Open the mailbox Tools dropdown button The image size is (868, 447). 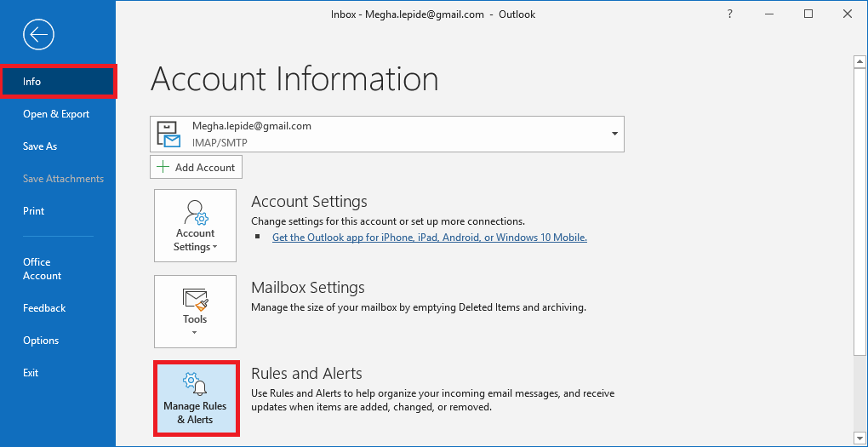pos(196,312)
